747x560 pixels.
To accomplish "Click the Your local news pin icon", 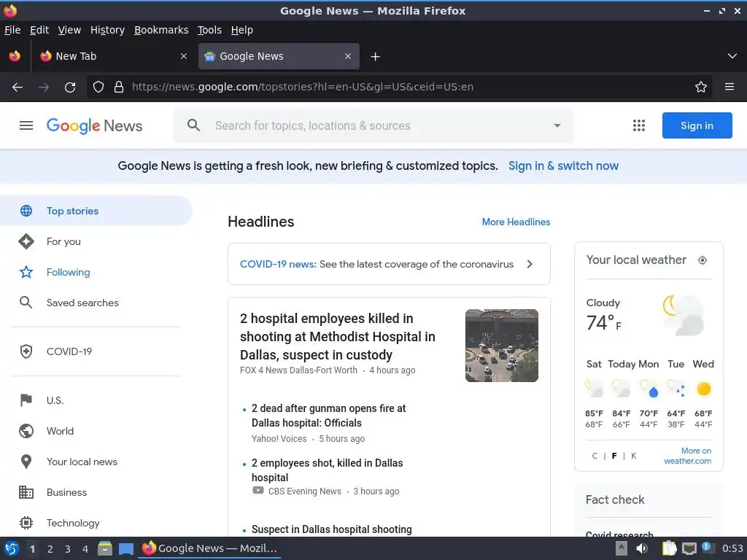I will coord(26,462).
